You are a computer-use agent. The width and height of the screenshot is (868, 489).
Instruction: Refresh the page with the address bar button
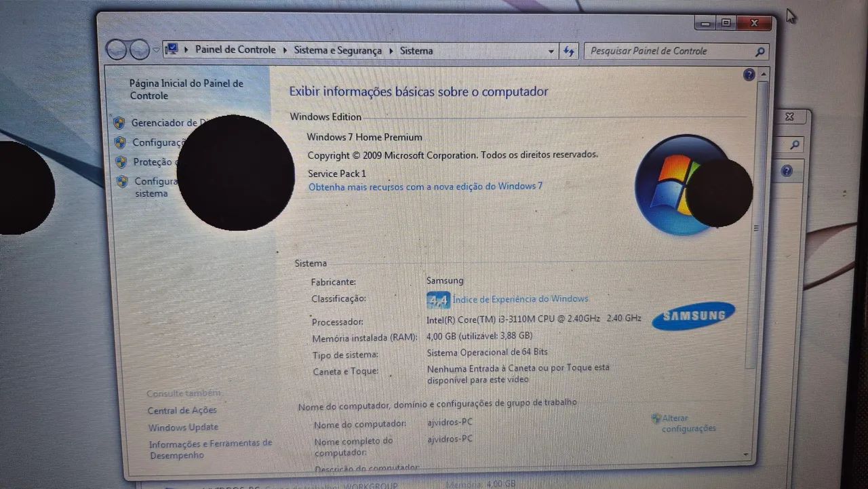569,52
